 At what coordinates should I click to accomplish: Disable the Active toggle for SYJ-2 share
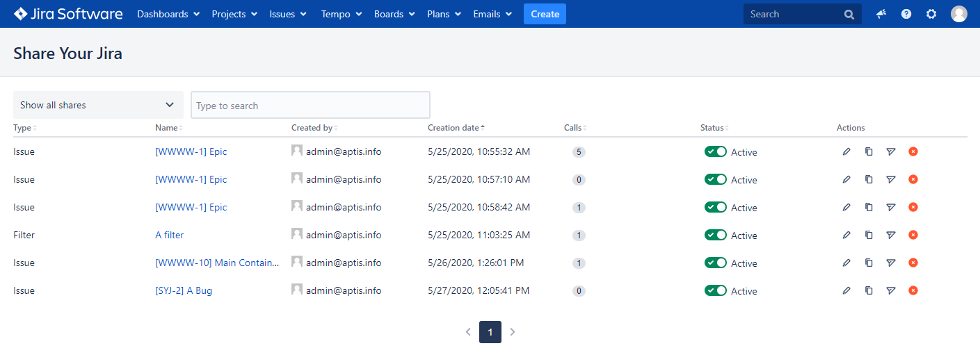pyautogui.click(x=715, y=290)
